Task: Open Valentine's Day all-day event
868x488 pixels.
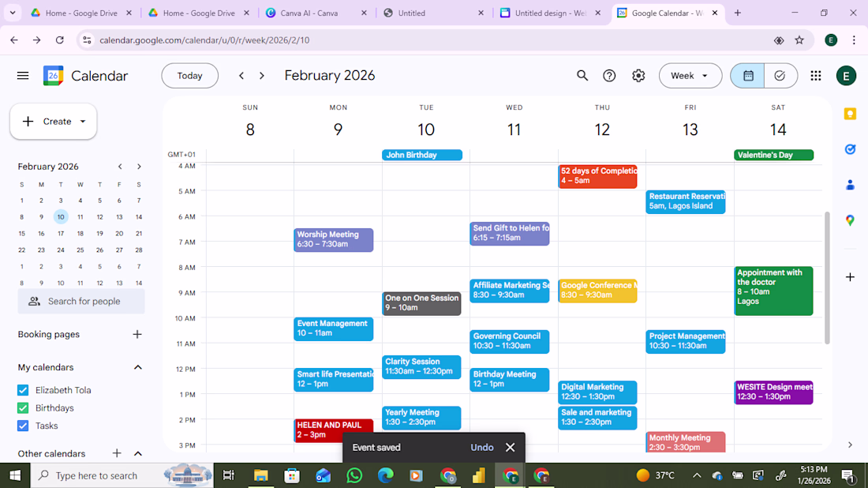Action: (774, 155)
